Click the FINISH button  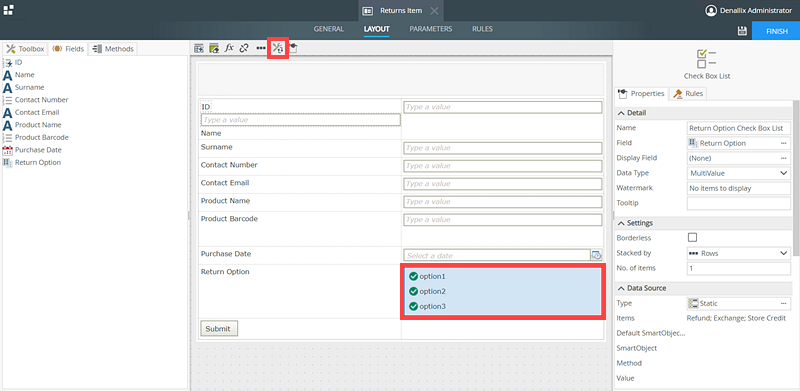776,31
